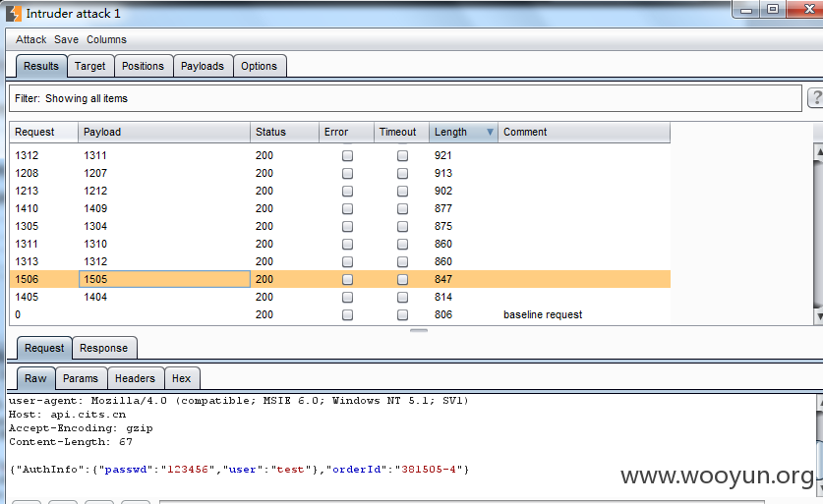Toggle Error checkbox for request 1410
The width and height of the screenshot is (823, 504).
coord(347,208)
